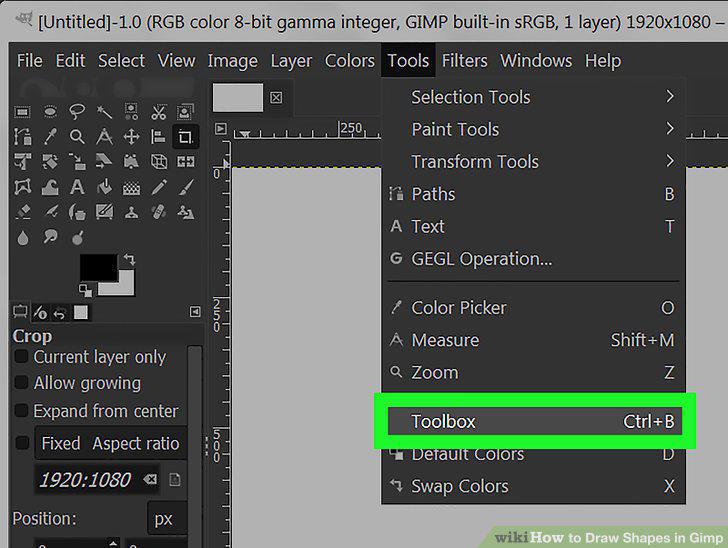Image resolution: width=728 pixels, height=548 pixels.
Task: Click Toolbox in the Tools menu
Action: tap(534, 421)
